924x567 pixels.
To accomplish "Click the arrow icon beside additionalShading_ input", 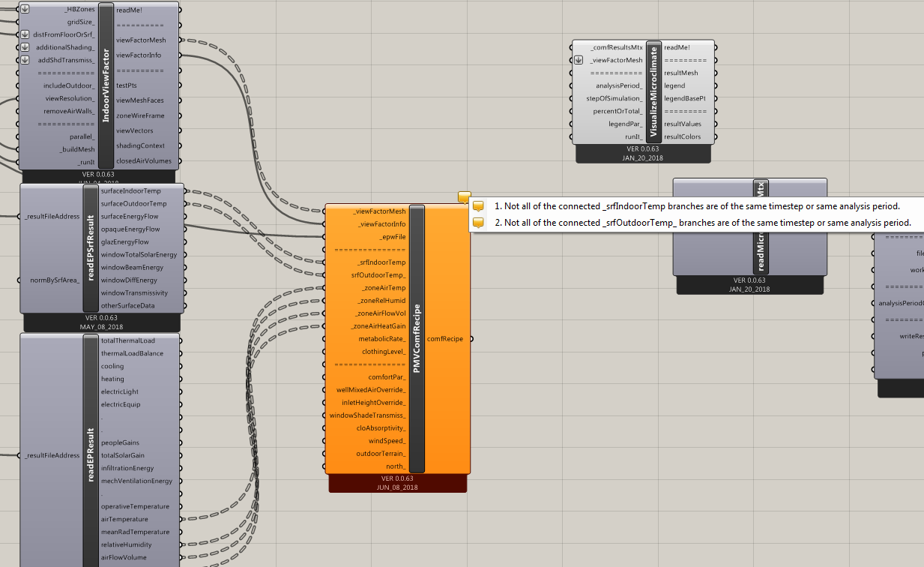I will pyautogui.click(x=24, y=47).
